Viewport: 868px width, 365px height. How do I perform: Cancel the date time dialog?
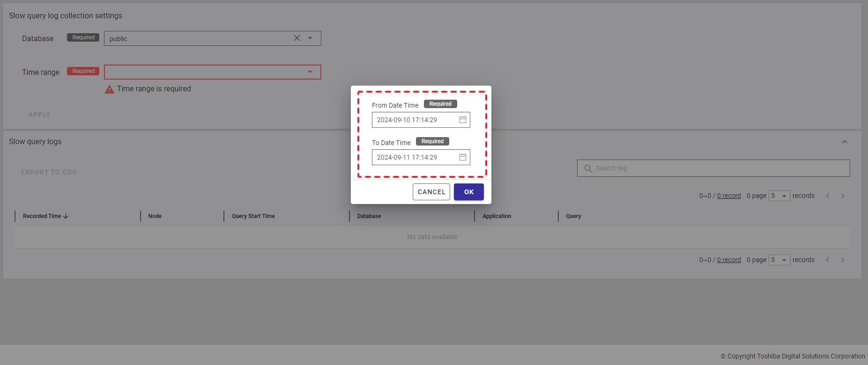(x=431, y=192)
